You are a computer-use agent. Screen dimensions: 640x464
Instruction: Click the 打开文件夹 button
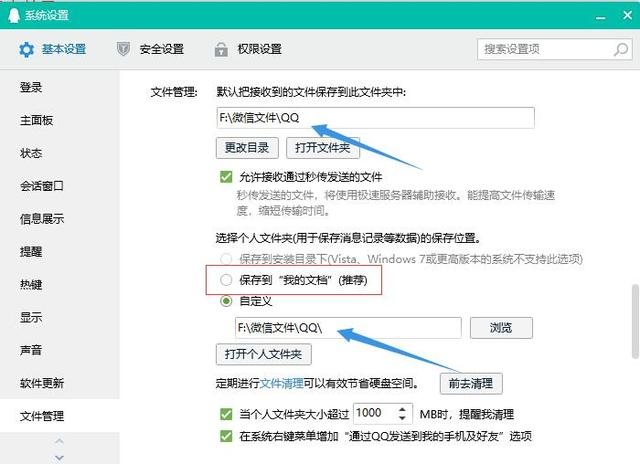[x=322, y=148]
